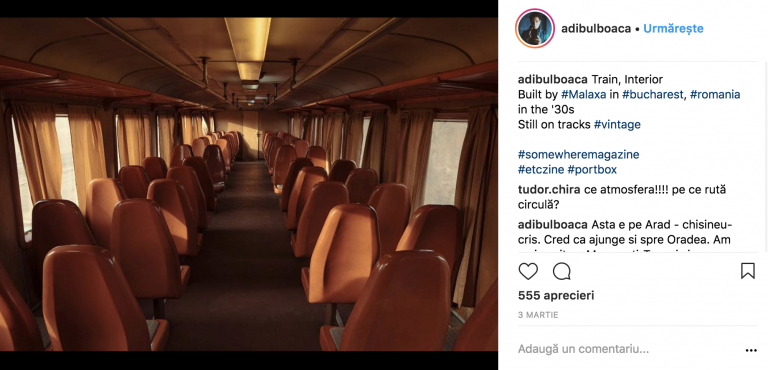Viewport: 768px width, 370px height.
Task: Open more options three dots menu
Action: pyautogui.click(x=751, y=350)
